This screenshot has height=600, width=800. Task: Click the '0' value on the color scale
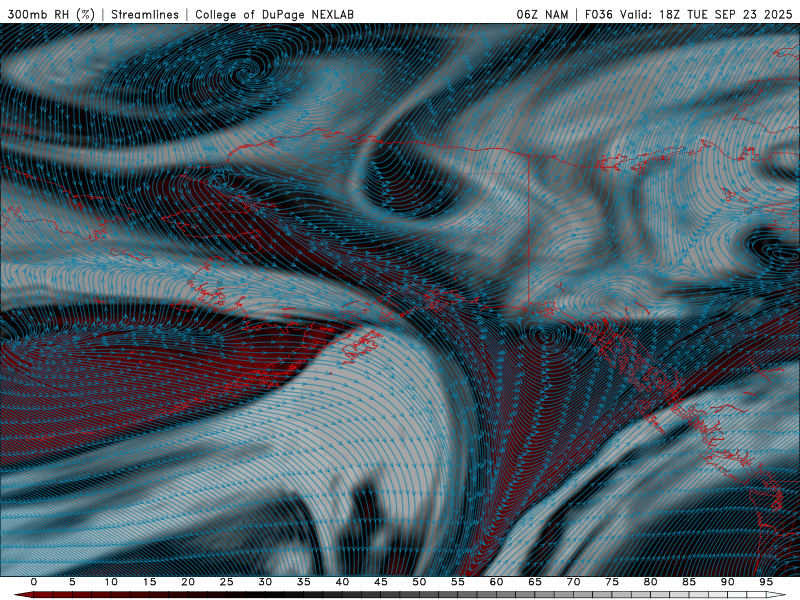(34, 582)
